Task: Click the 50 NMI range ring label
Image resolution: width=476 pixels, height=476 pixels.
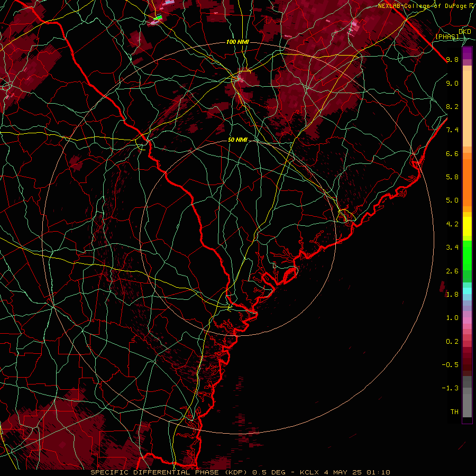Action: point(237,140)
